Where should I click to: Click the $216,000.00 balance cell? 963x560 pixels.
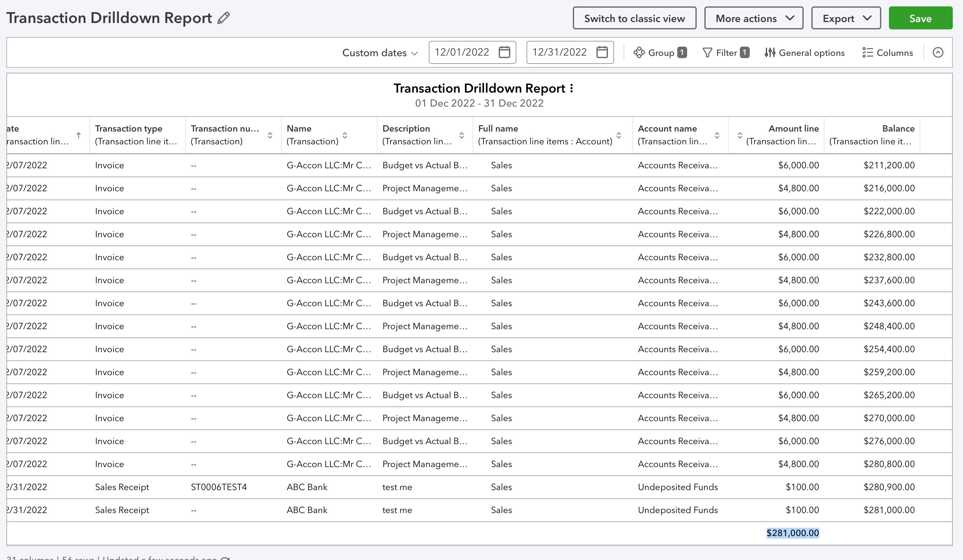(x=889, y=188)
